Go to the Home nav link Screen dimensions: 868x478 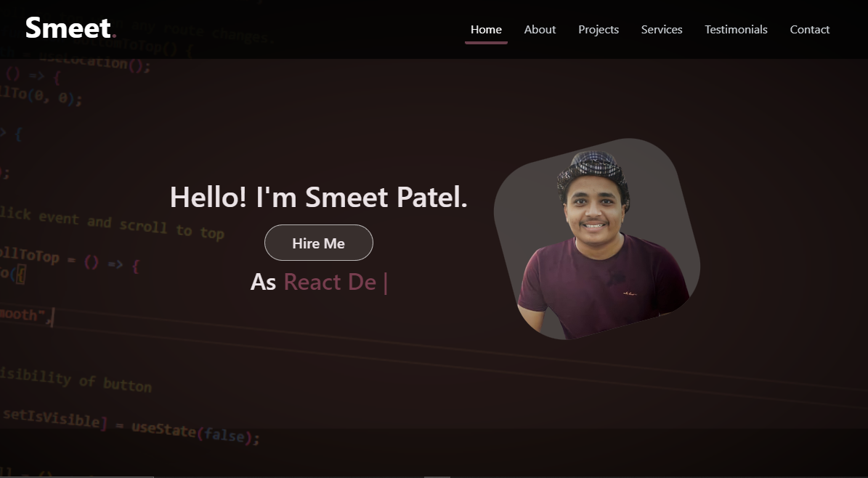486,29
